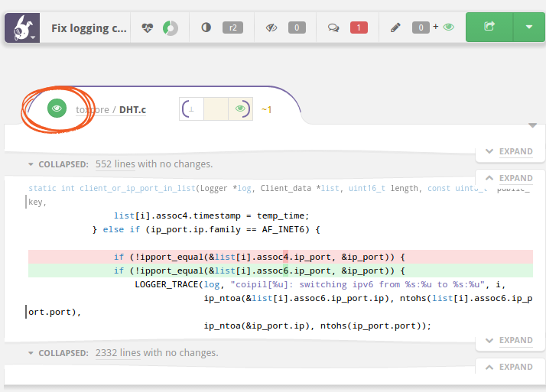Click the heartbeat status icon
Viewport: 546px width, 392px height.
148,28
